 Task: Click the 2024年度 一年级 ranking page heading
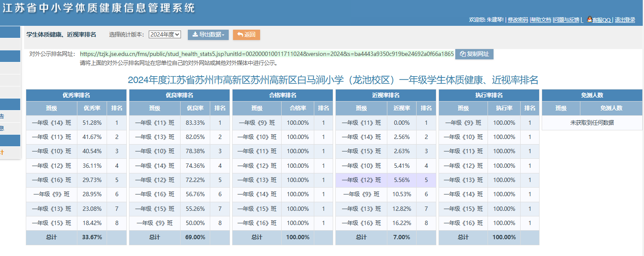click(x=333, y=80)
